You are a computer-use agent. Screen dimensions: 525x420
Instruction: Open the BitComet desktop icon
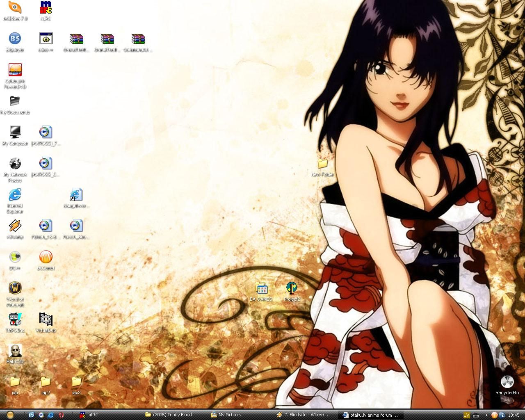pos(46,260)
